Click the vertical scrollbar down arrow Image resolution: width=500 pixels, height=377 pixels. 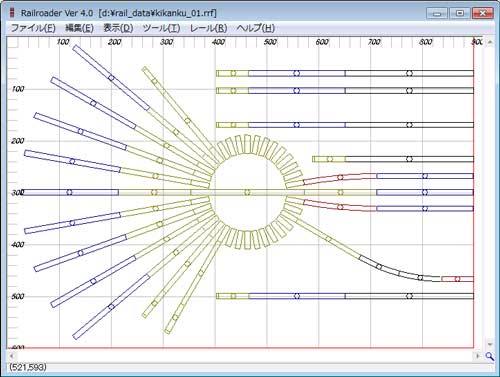490,344
